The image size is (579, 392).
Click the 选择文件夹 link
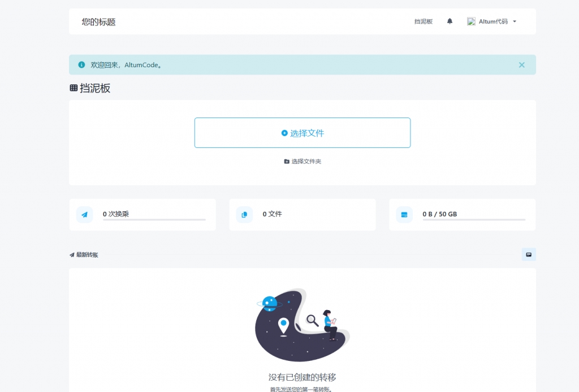(306, 162)
